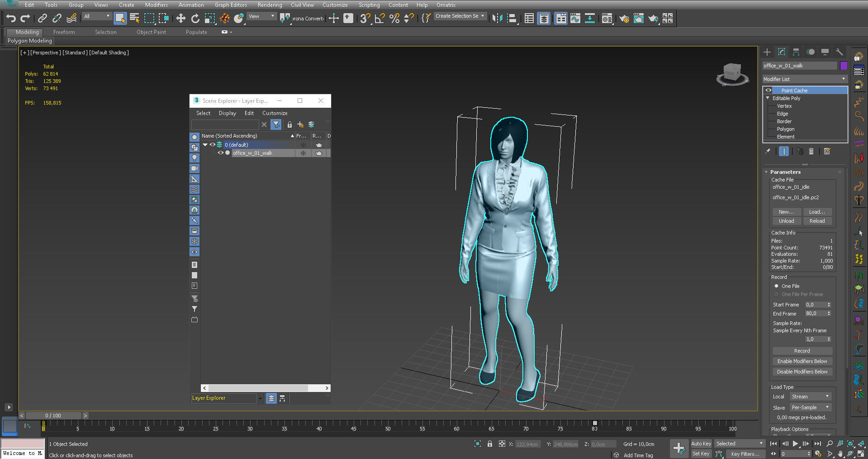Click the New... cache file button
The height and width of the screenshot is (459, 868).
(x=786, y=212)
